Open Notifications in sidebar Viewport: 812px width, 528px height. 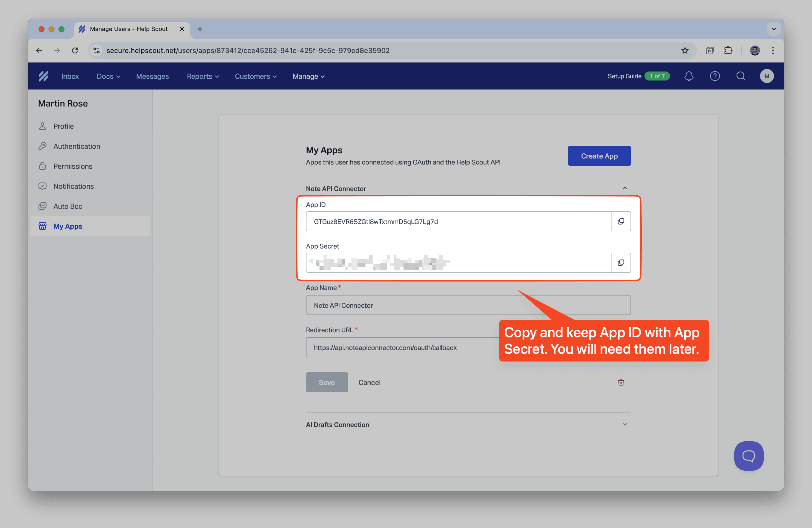tap(90, 186)
